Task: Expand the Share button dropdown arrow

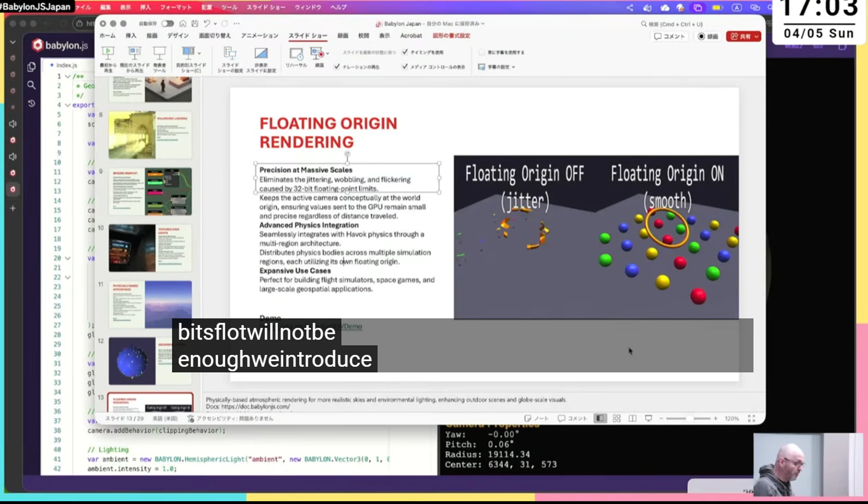Action: pyautogui.click(x=756, y=36)
